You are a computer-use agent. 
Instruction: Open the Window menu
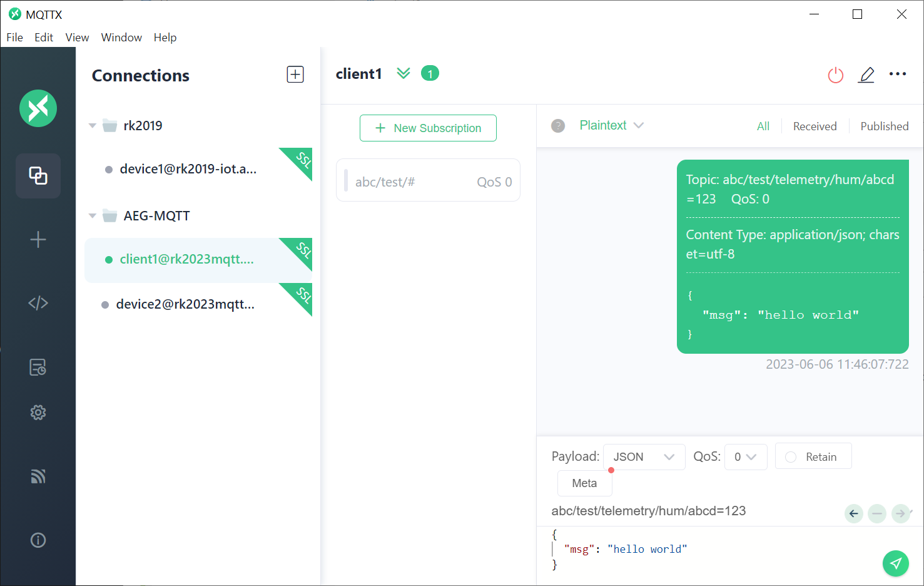click(x=121, y=38)
